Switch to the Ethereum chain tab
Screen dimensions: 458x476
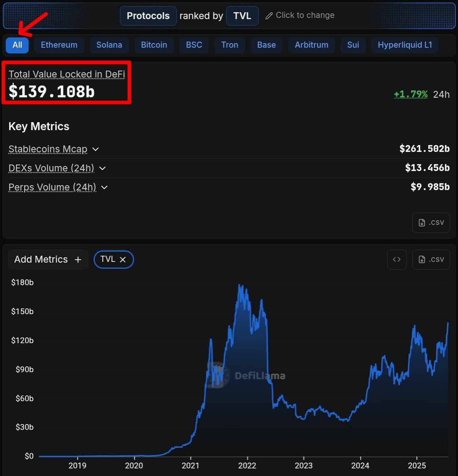[x=59, y=45]
